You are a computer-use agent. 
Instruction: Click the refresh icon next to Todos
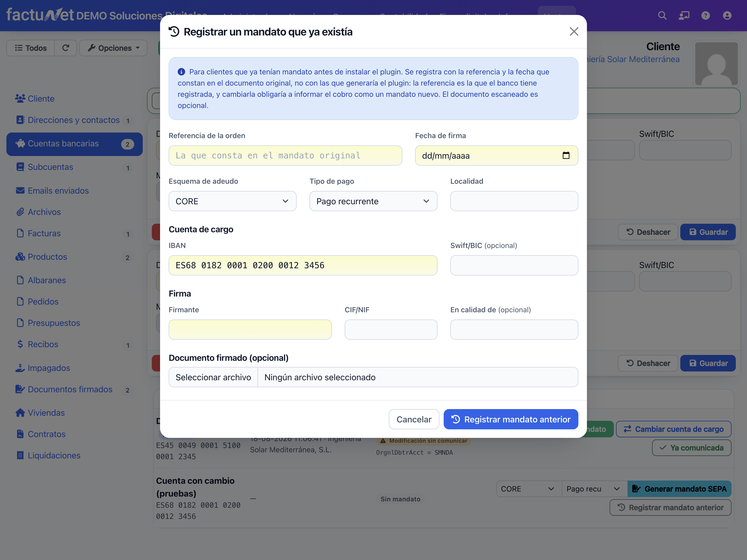[x=66, y=48]
